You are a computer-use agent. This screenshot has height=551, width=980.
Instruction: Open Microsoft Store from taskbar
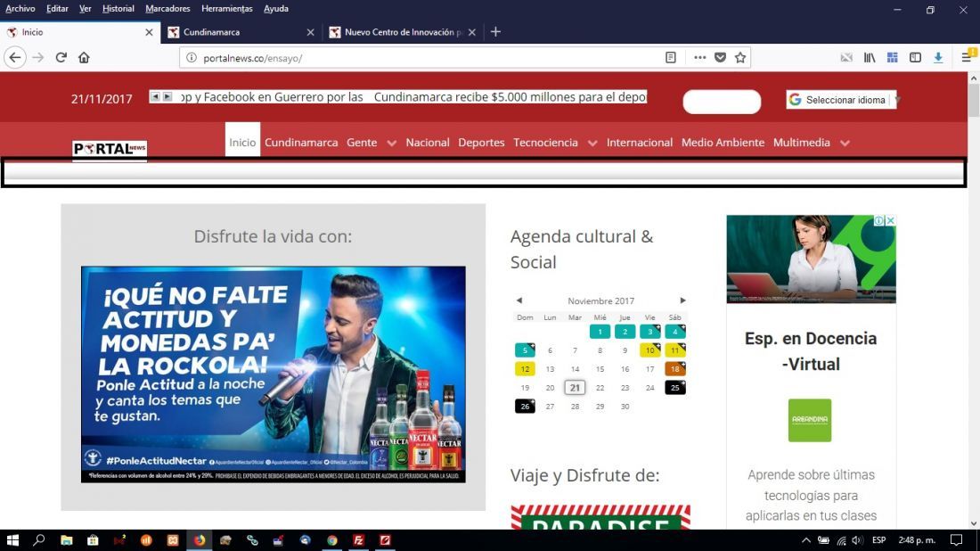pyautogui.click(x=93, y=540)
